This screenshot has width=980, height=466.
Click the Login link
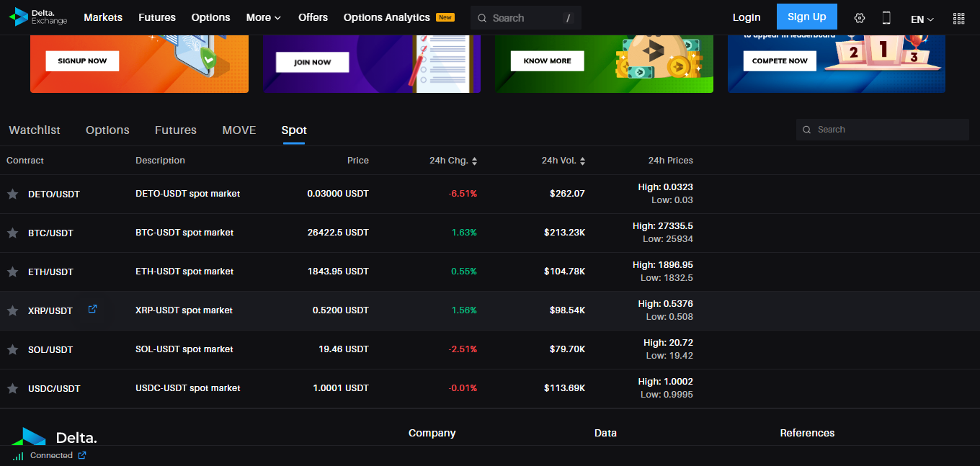point(747,17)
